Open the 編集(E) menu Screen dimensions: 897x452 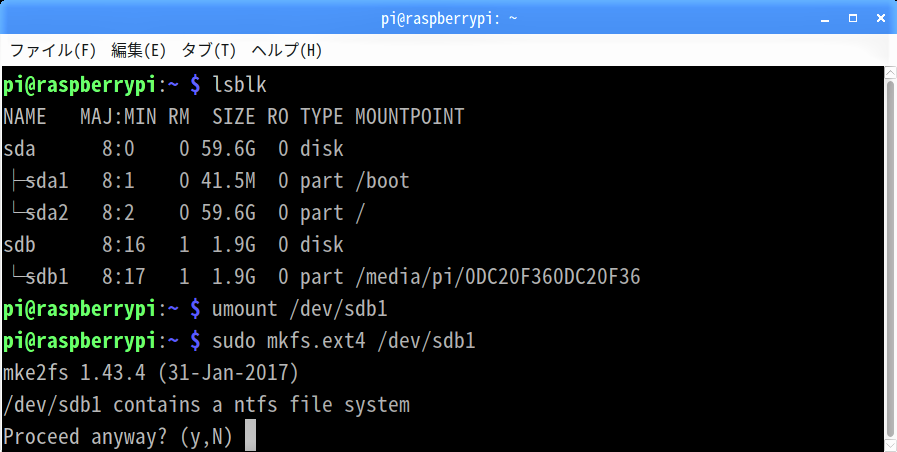point(138,50)
